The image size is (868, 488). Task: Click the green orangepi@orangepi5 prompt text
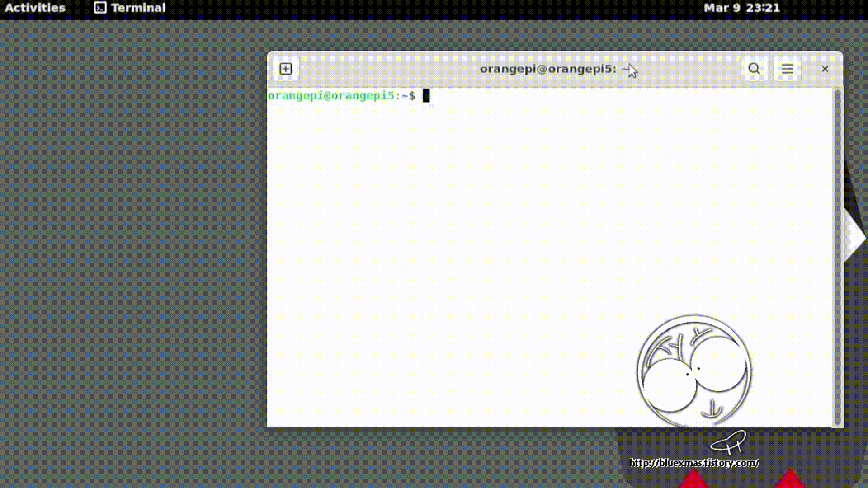[x=331, y=96]
